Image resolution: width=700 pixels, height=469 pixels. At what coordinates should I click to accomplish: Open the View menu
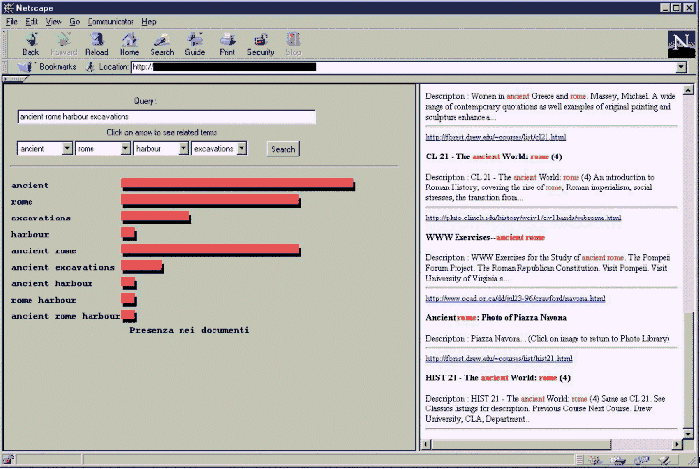tap(54, 21)
